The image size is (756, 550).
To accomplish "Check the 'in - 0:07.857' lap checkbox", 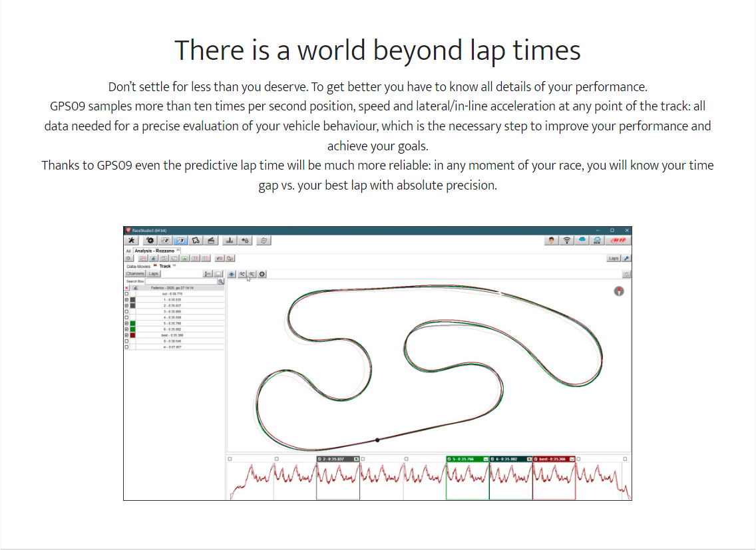I will pos(127,347).
